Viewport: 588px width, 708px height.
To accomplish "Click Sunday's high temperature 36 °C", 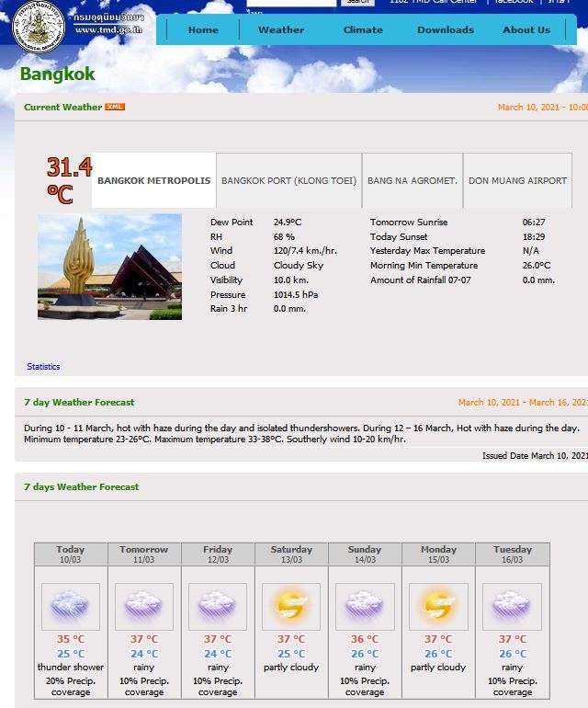I will 365,639.
